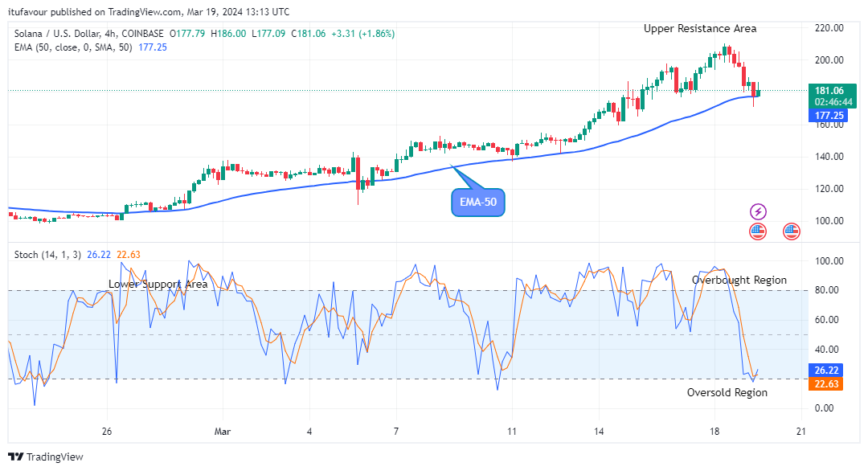Click the Lower Support Area text annotation
The image size is (868, 471).
[158, 284]
